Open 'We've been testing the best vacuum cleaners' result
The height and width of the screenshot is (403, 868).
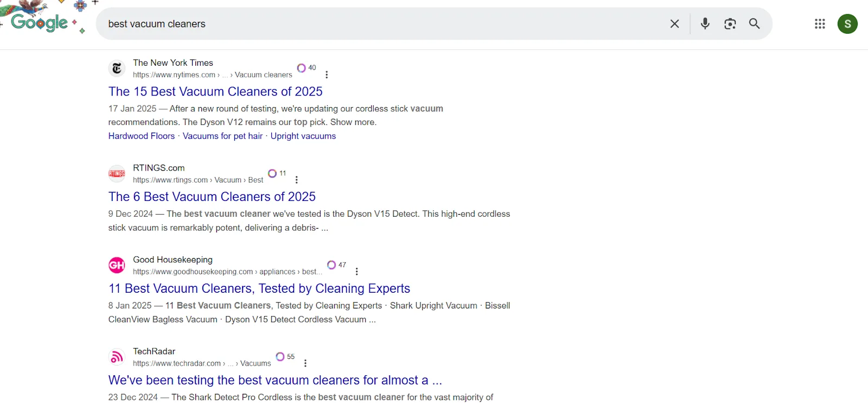coord(276,380)
